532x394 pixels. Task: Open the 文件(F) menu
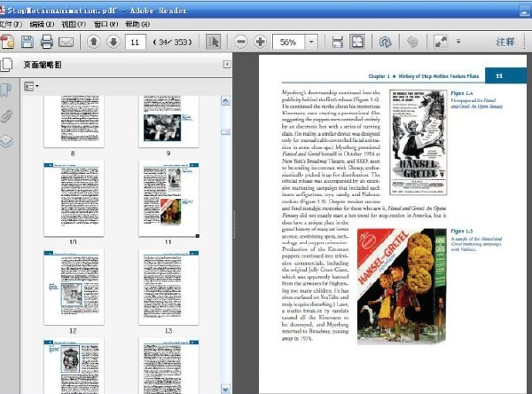click(11, 24)
